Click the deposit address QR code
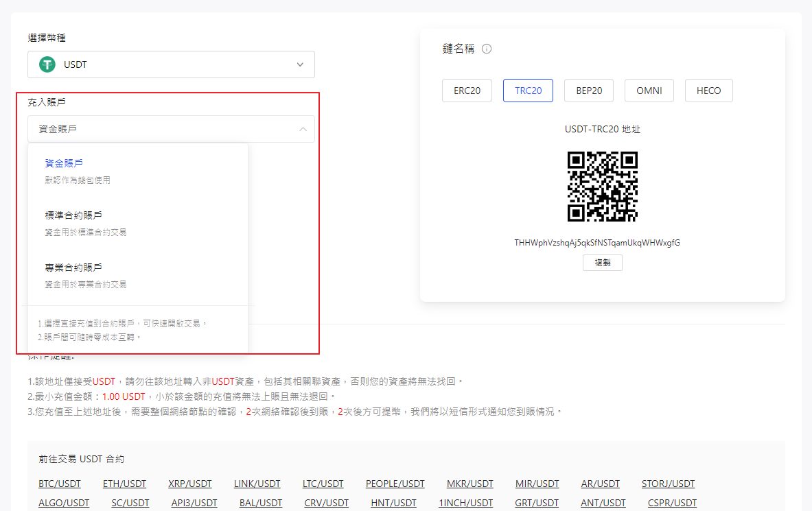This screenshot has height=511, width=812. pos(602,187)
